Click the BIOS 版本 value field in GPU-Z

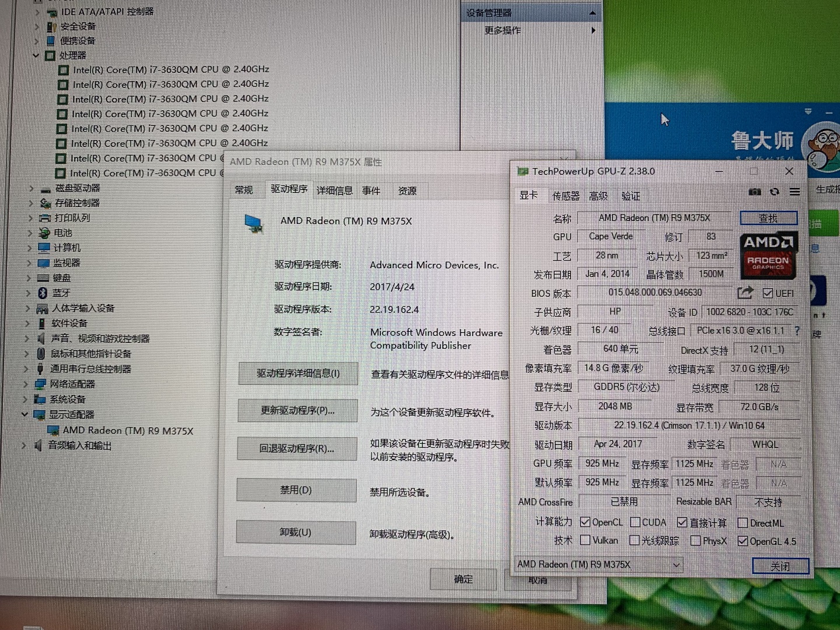655,293
